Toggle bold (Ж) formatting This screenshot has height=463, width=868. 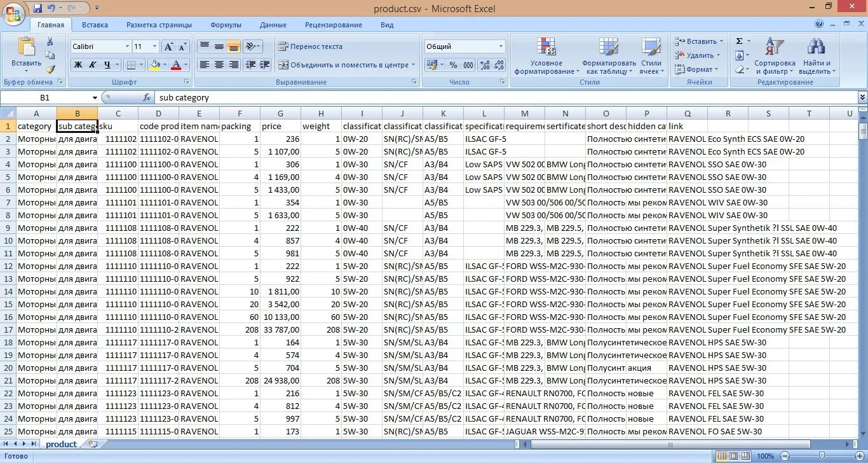click(x=78, y=65)
